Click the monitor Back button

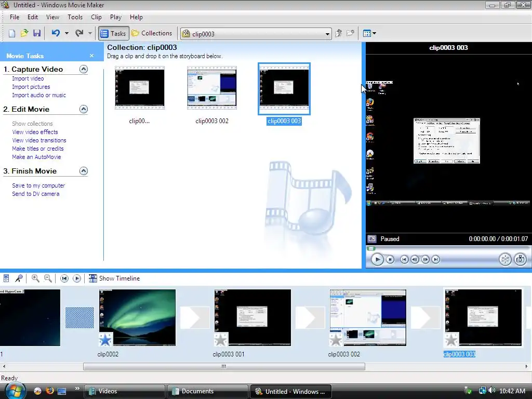[x=404, y=260]
